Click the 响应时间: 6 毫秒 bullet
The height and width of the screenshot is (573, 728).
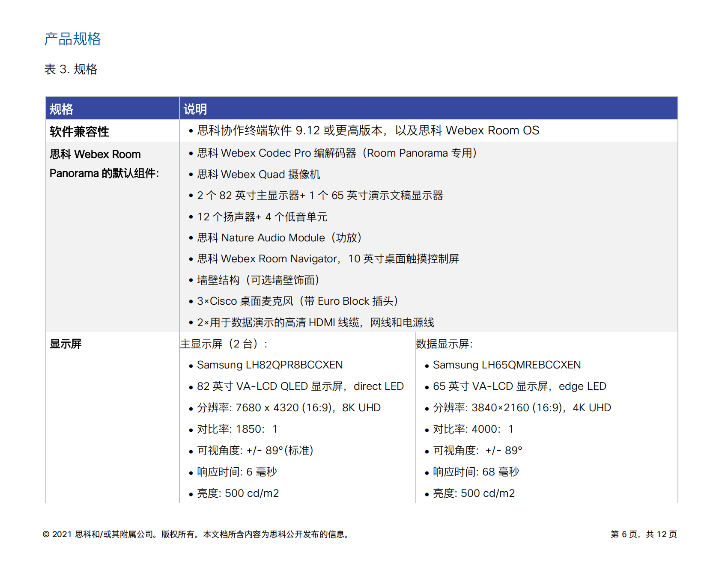click(x=237, y=472)
